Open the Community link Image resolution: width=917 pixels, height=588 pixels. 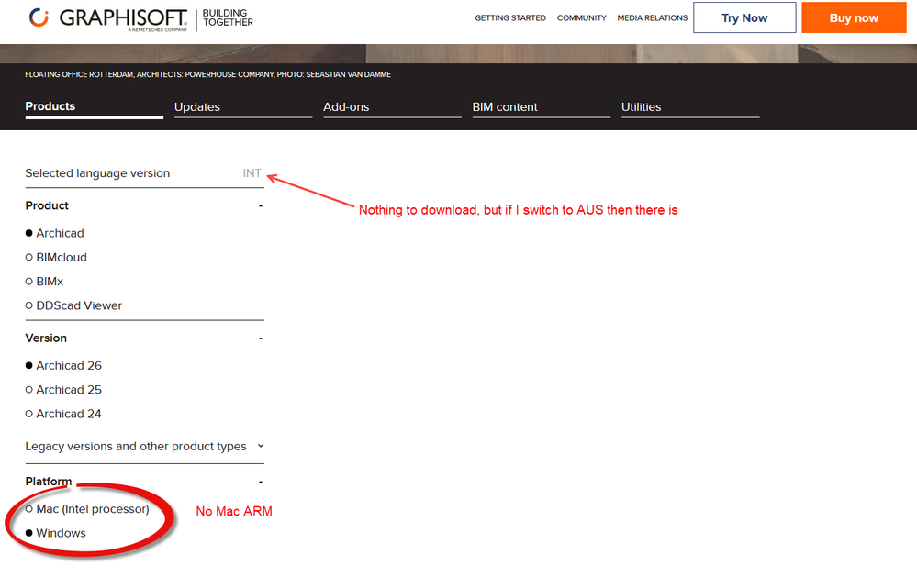click(x=581, y=18)
